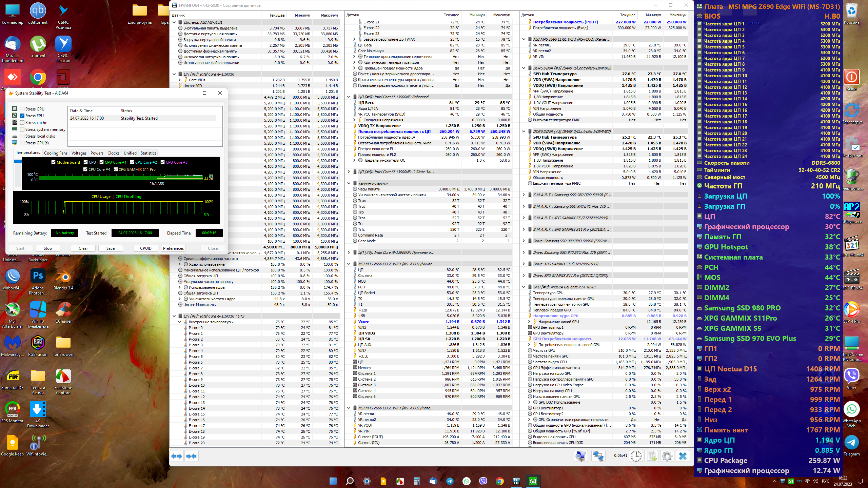This screenshot has height=488, width=868.
Task: Enable the Stress CPU checkbox
Action: (22, 109)
